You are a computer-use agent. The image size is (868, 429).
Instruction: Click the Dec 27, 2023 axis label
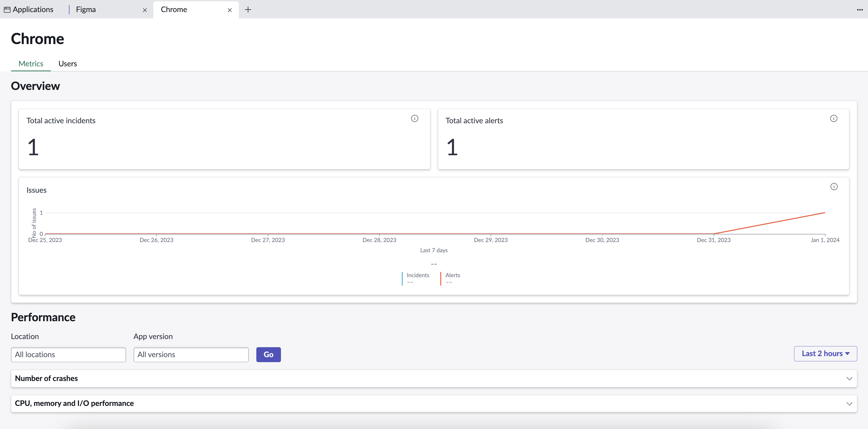click(x=268, y=240)
